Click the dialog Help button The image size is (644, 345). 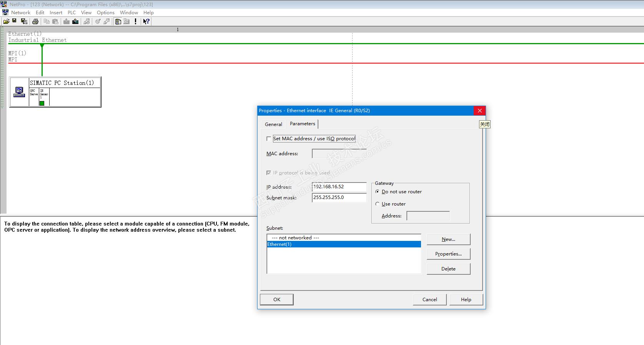coord(466,300)
